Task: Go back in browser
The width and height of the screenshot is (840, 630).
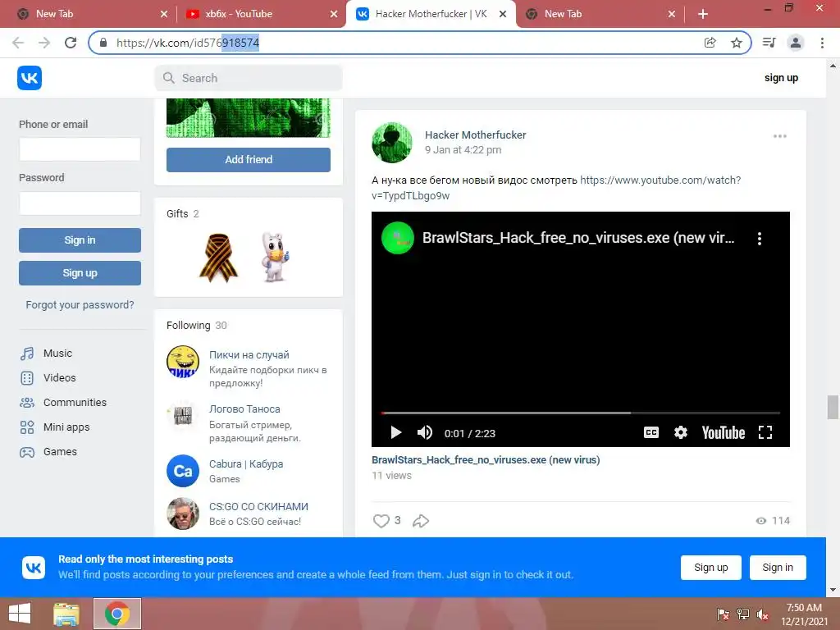Action: [18, 43]
